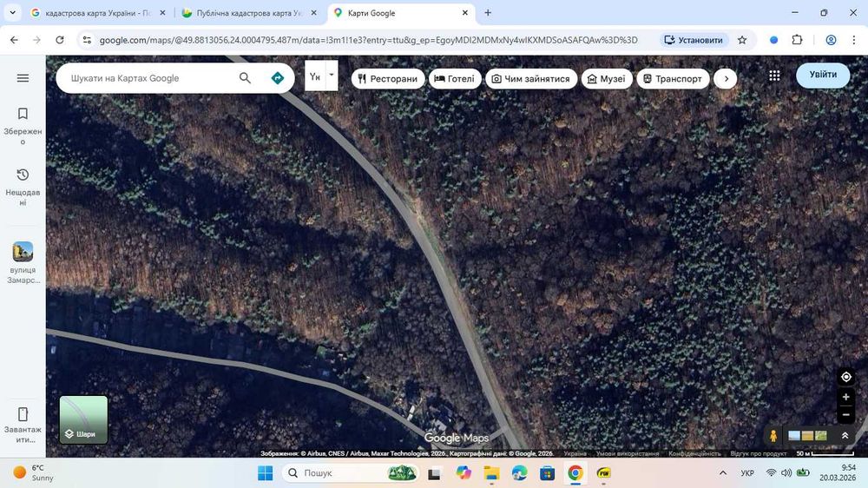Viewport: 868px width, 488px height.
Task: Open the Відгук про продукт link
Action: pos(758,453)
